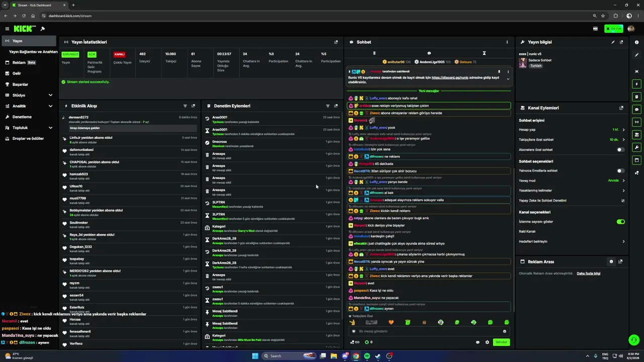The height and width of the screenshot is (362, 644).
Task: Click the pin icon next to Kick logo
Action: 43,29
